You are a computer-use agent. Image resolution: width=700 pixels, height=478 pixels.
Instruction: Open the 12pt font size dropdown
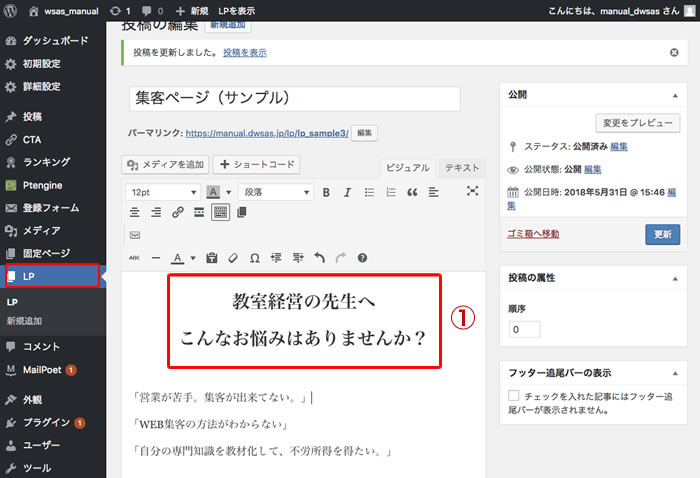coord(162,192)
